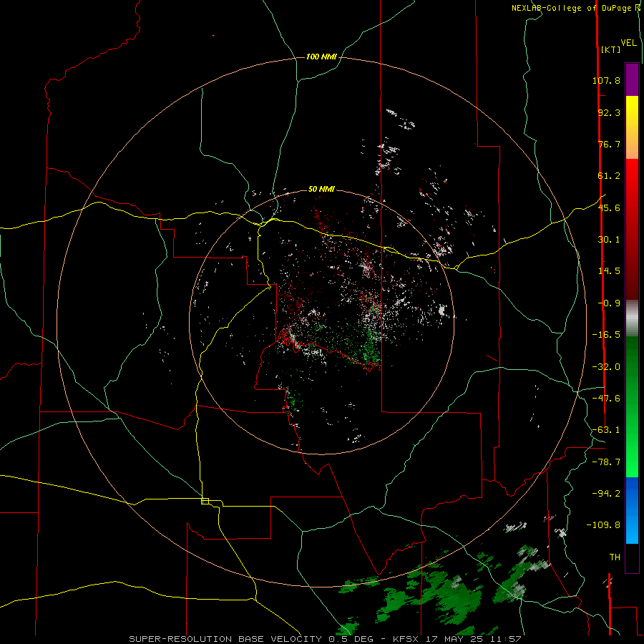Select the -109.8 scale value
This screenshot has height=644, width=644.
coord(603,525)
